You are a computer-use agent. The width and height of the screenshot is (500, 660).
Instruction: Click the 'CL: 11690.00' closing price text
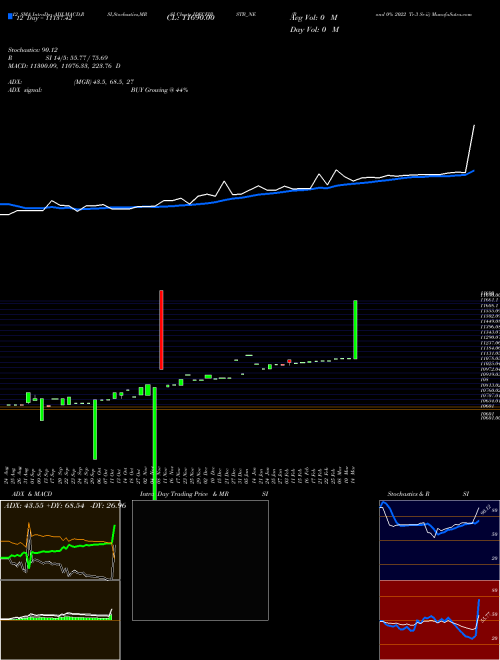click(x=191, y=18)
